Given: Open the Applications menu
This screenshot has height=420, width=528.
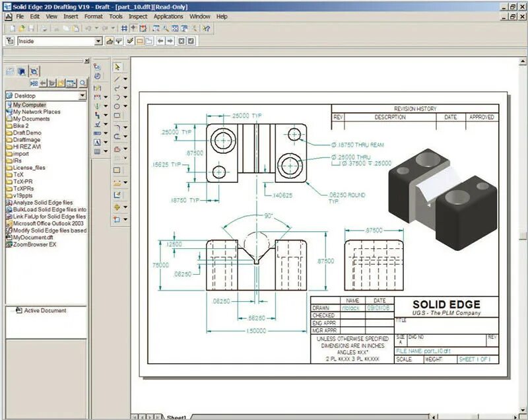Looking at the screenshot, I should click(168, 17).
